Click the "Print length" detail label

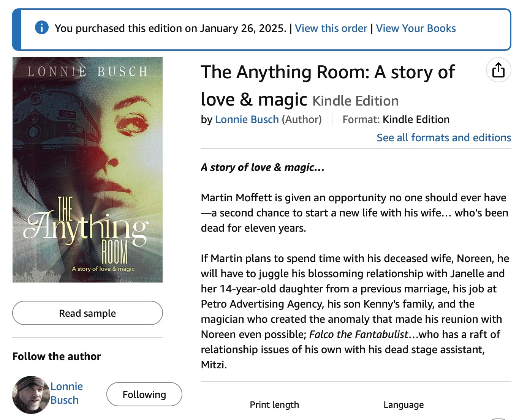point(274,405)
